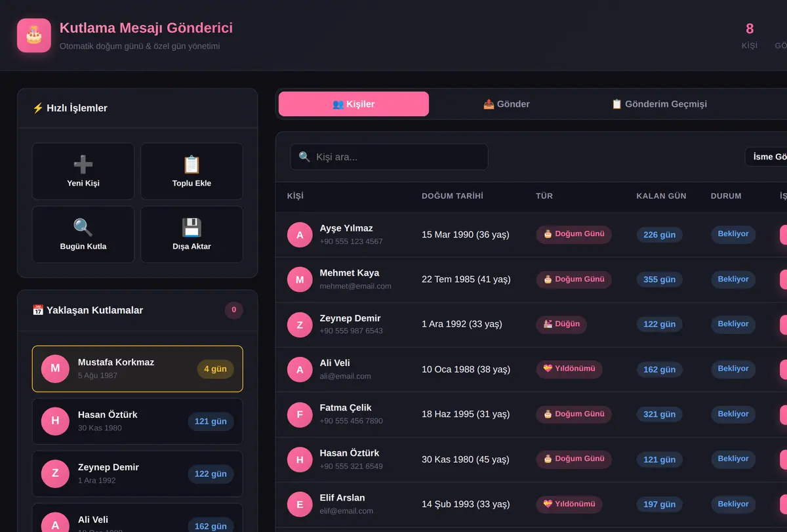Click the 197 gün badge
This screenshot has height=532, width=787.
(659, 504)
